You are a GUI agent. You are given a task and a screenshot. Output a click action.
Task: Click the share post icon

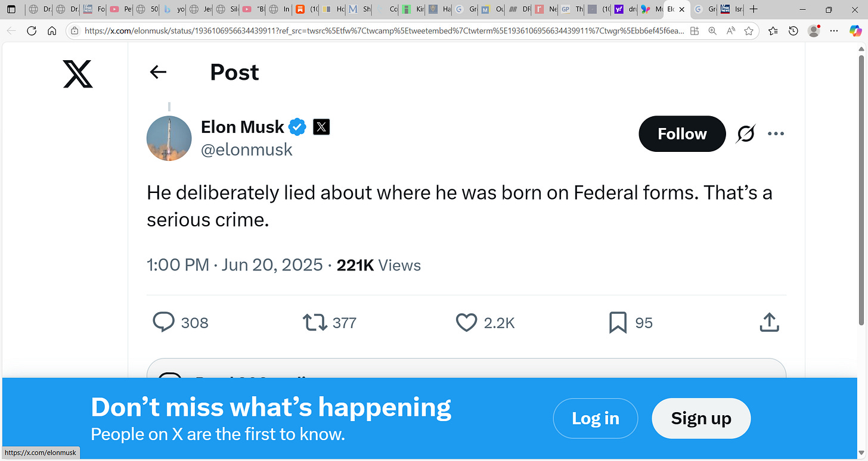click(x=769, y=322)
